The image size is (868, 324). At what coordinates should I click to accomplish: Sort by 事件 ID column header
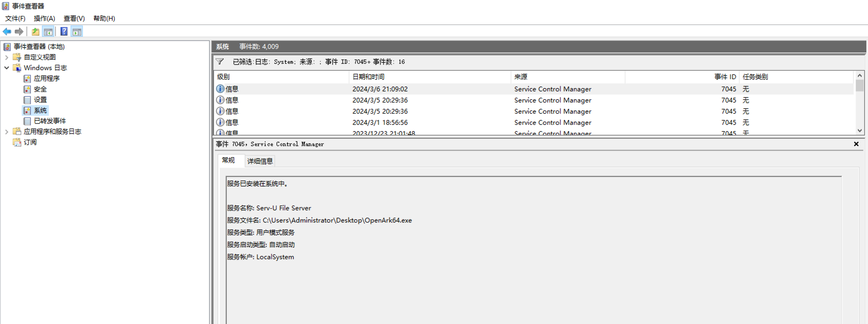(725, 77)
